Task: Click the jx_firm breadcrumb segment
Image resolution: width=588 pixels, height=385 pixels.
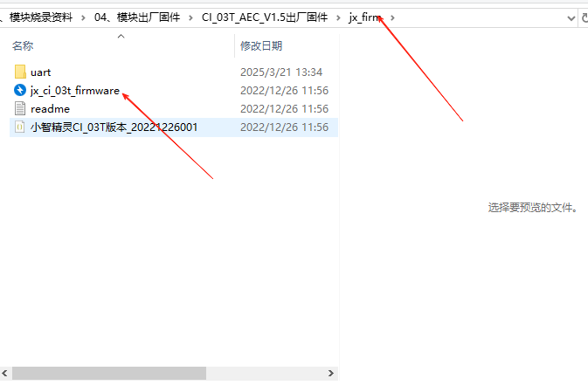Action: [365, 17]
